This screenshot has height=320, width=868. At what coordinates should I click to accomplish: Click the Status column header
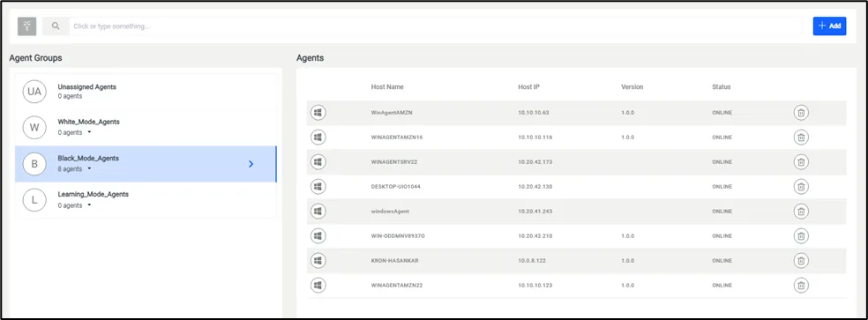tap(722, 87)
